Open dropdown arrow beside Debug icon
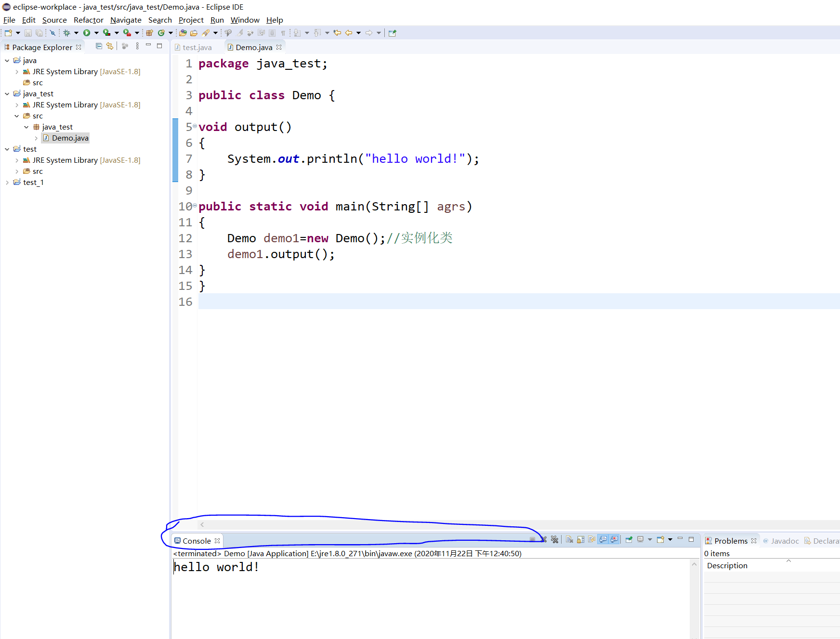 (x=76, y=33)
